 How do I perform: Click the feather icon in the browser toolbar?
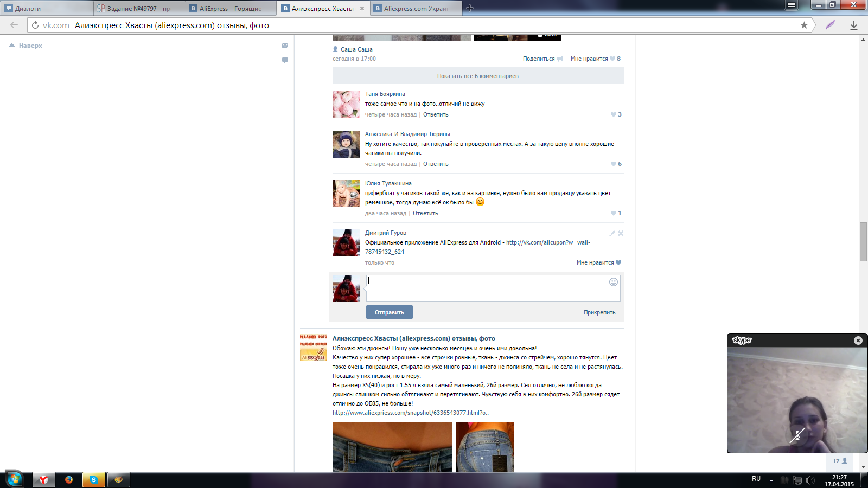[831, 25]
